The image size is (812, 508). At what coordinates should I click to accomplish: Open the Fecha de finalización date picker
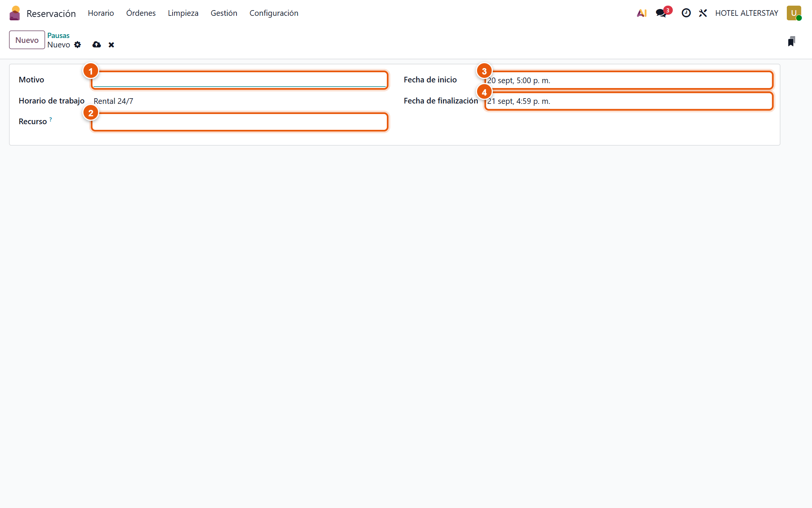629,101
